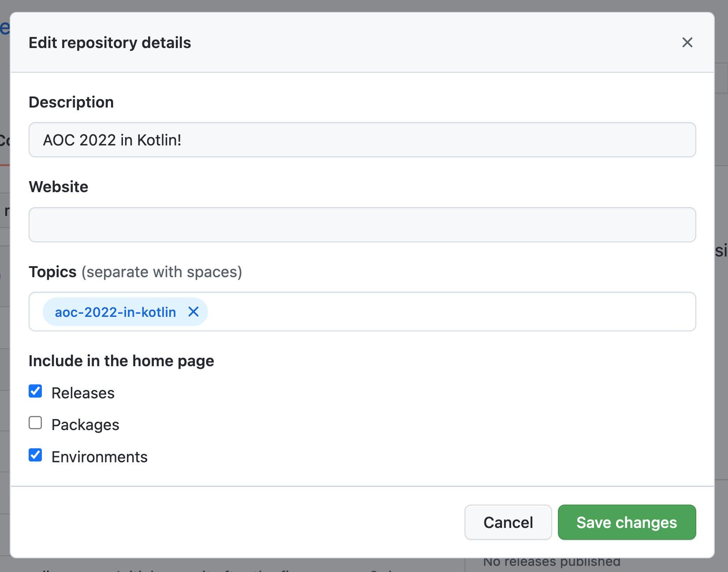Remove the aoc-2022-in-kotlin topic
Image resolution: width=728 pixels, height=572 pixels.
(x=193, y=312)
